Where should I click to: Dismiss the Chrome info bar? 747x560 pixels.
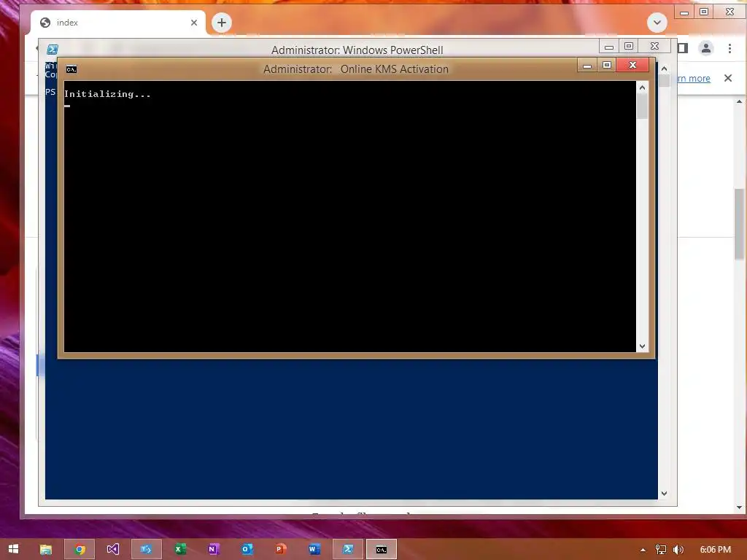728,78
